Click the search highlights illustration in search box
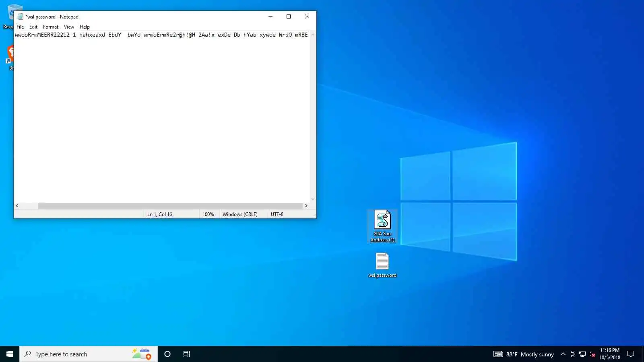 coord(142,354)
